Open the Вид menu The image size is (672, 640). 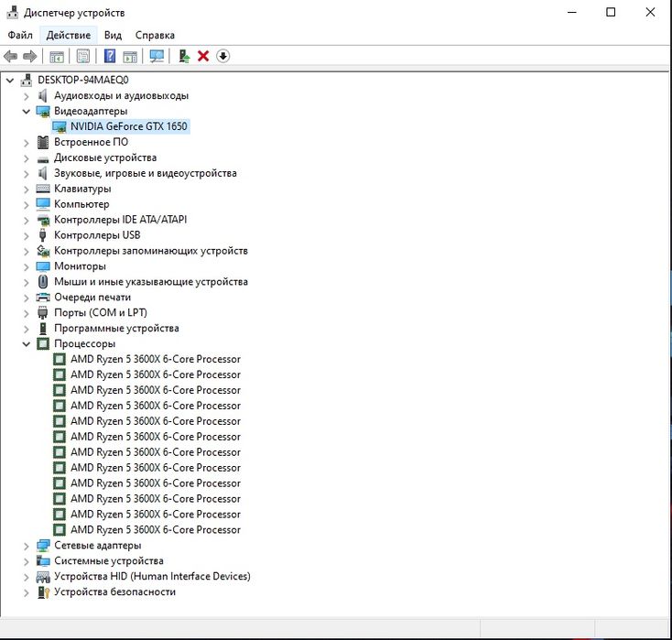(114, 35)
